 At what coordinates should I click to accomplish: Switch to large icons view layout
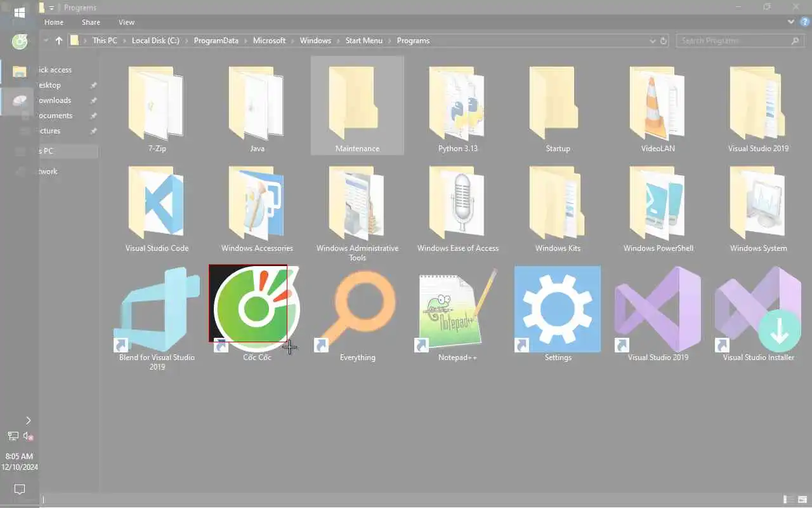point(802,500)
